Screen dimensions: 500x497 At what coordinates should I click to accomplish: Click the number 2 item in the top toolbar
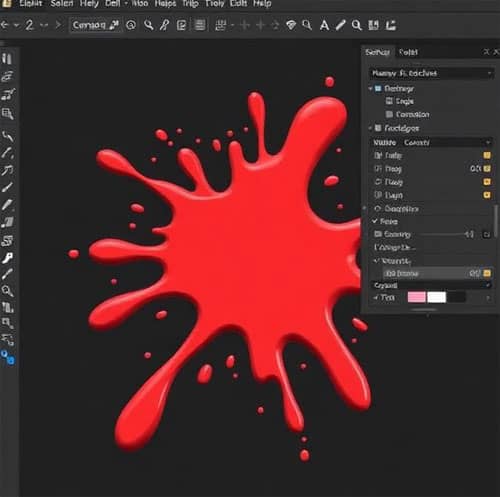[x=29, y=25]
